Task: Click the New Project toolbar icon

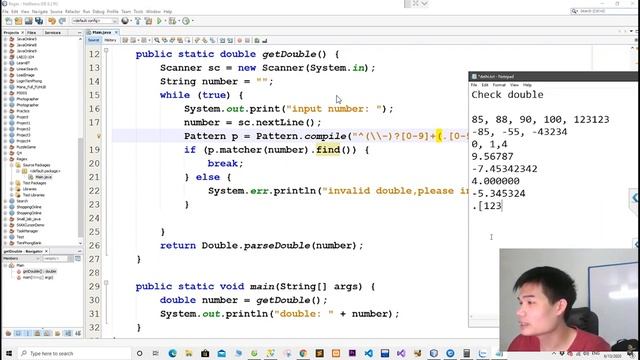Action: [x=18, y=21]
